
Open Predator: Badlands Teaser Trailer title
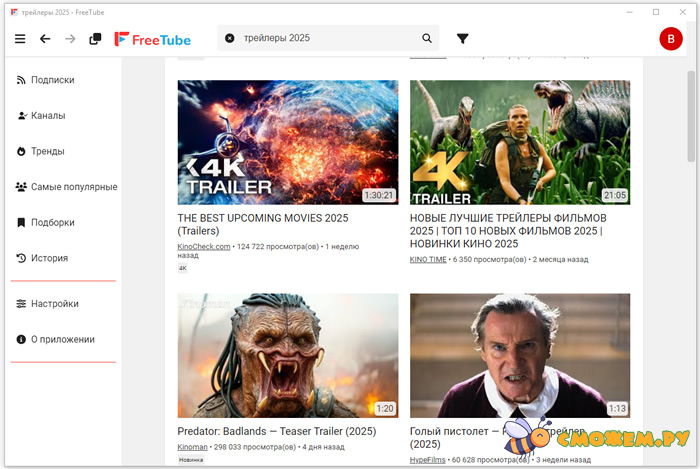(277, 432)
